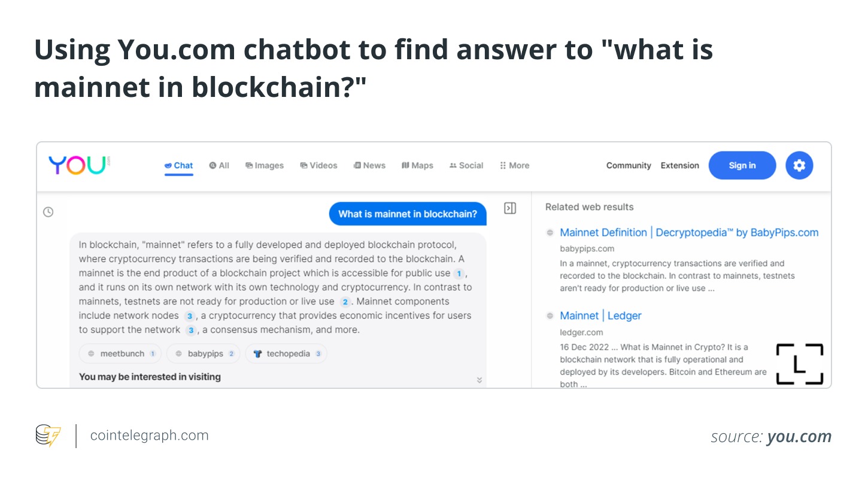
Task: Click the techopedia source chip
Action: tap(287, 354)
